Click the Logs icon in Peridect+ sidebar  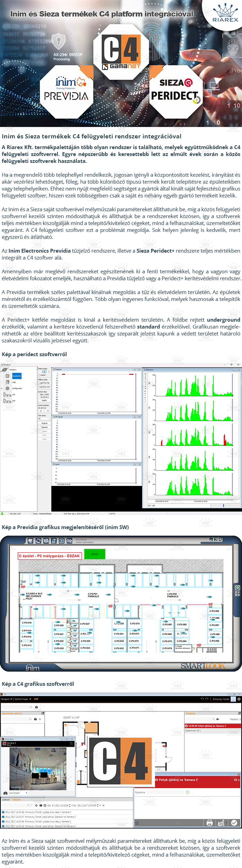point(8,382)
